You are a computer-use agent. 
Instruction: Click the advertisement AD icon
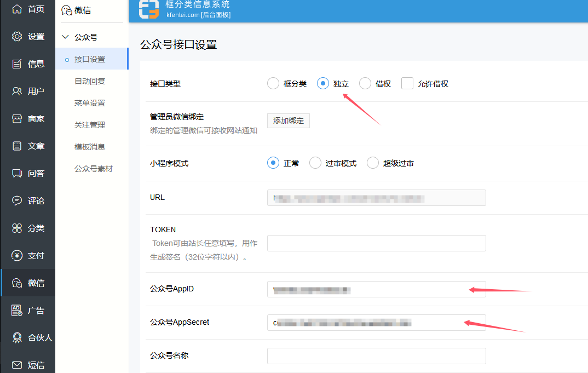click(x=17, y=311)
